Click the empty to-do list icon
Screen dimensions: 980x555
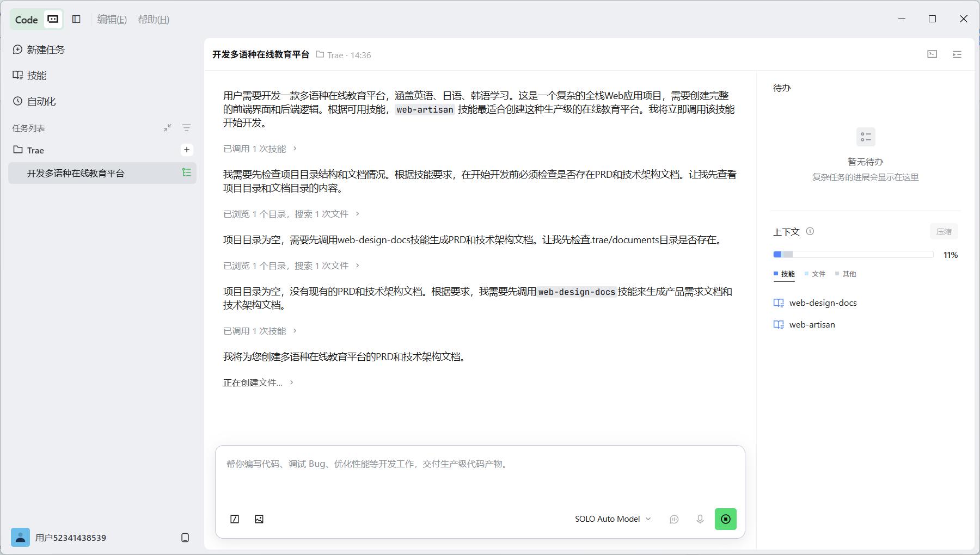pyautogui.click(x=866, y=137)
